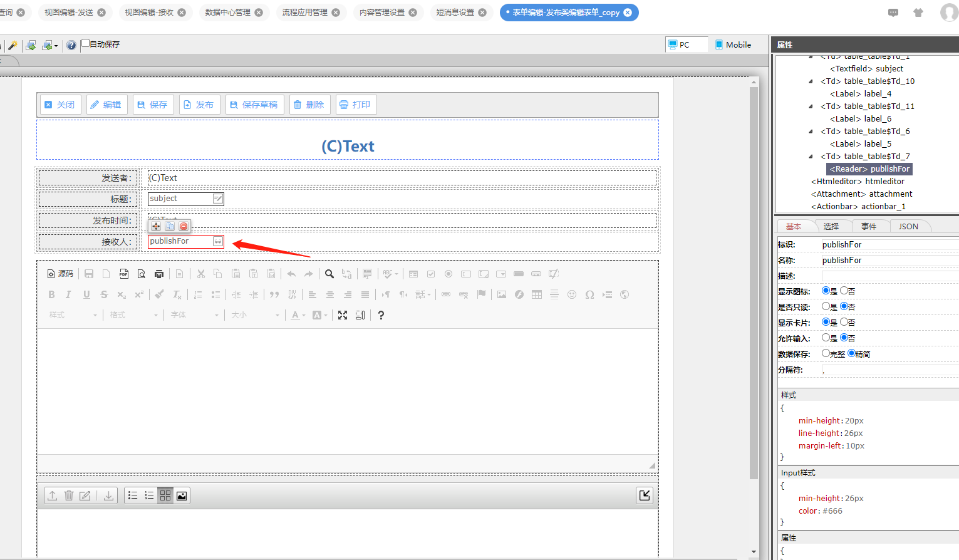The width and height of the screenshot is (959, 560).
Task: Click the 保存草稿 button in the form action bar
Action: click(254, 105)
